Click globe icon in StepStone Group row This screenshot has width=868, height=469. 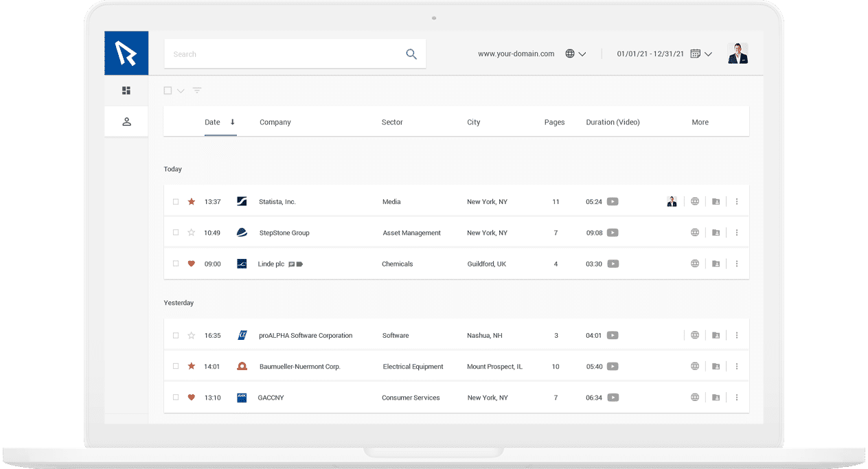(695, 233)
